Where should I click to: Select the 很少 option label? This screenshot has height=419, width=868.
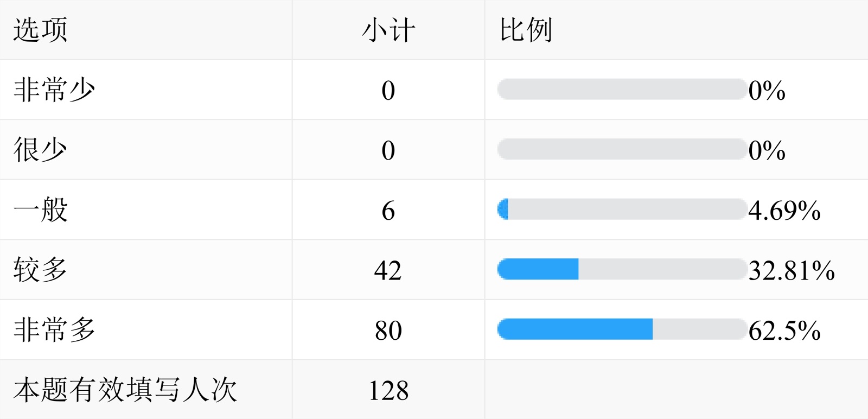[41, 150]
